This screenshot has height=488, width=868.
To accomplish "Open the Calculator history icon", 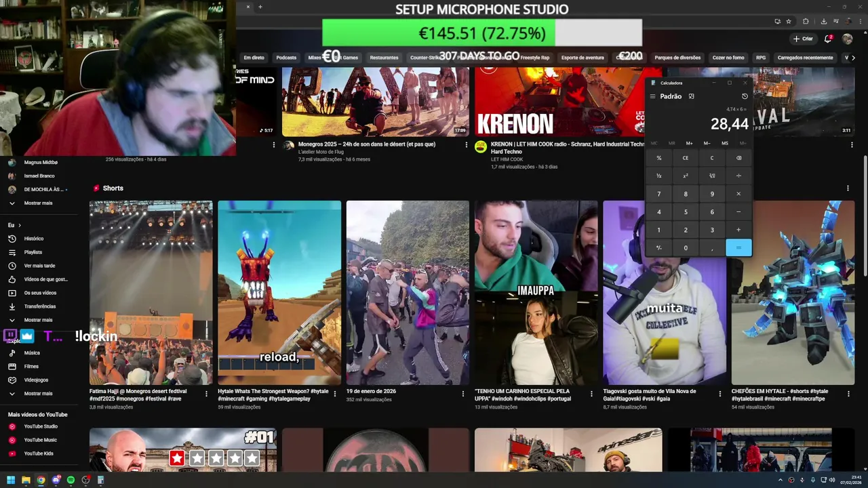I will tap(745, 96).
